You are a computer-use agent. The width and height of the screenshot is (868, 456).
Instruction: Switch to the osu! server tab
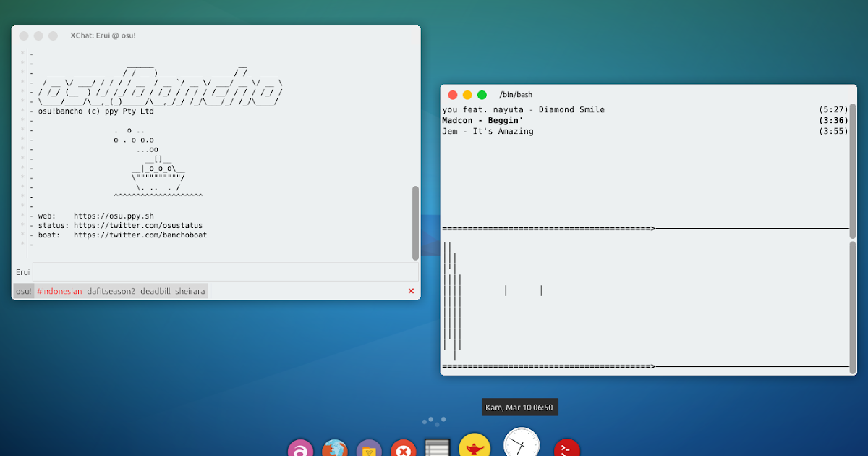(x=23, y=291)
